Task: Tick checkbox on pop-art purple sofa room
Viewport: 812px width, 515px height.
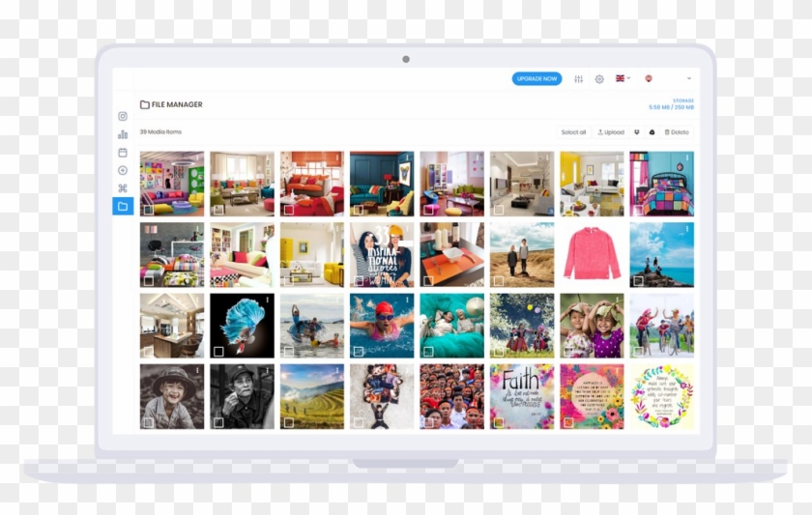Action: click(149, 210)
